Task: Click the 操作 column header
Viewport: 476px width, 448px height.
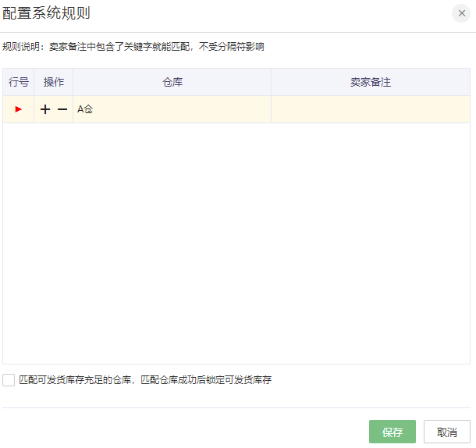Action: pyautogui.click(x=53, y=82)
